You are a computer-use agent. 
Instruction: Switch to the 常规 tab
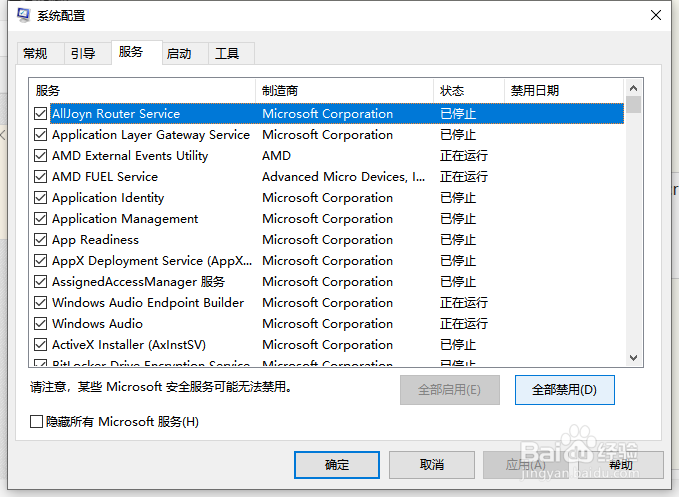pos(35,53)
